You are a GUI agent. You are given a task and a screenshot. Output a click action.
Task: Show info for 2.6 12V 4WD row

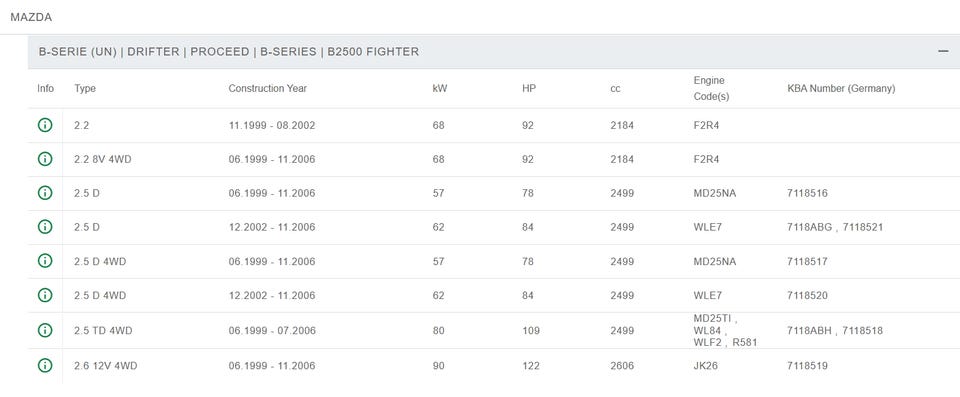click(45, 366)
